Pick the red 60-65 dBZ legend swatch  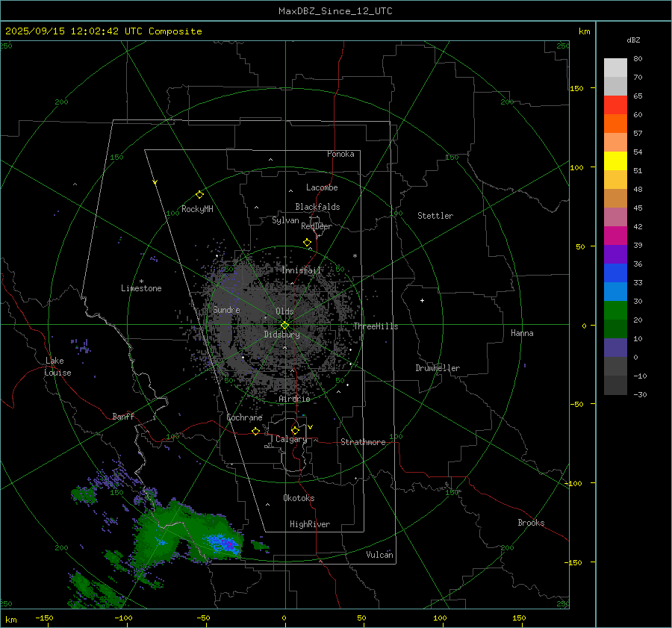[615, 105]
